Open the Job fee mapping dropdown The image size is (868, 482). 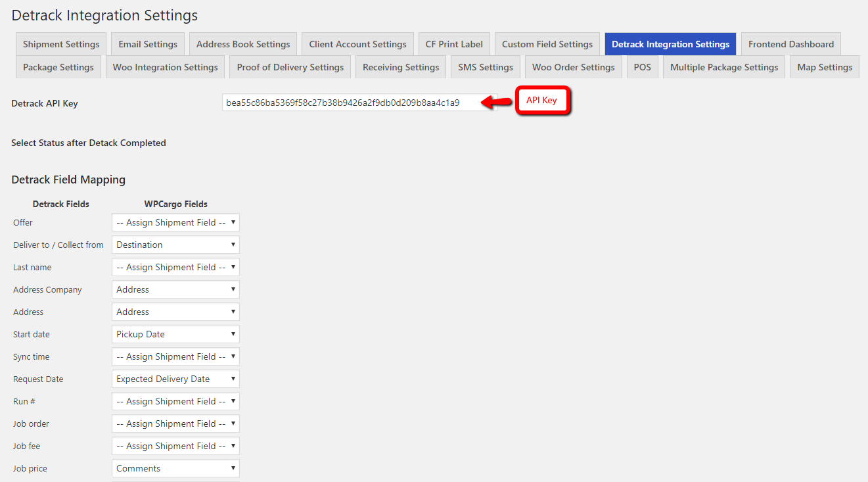point(175,446)
